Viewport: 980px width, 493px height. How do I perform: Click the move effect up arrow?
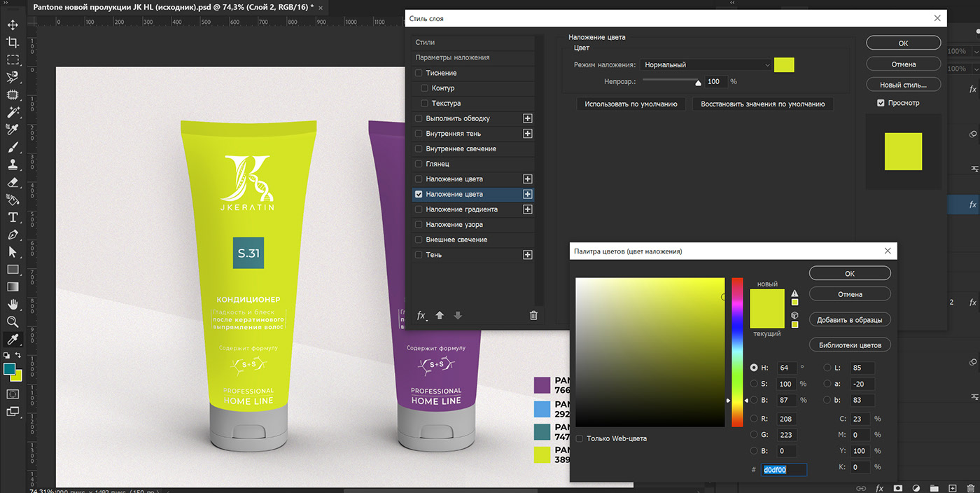pyautogui.click(x=440, y=316)
